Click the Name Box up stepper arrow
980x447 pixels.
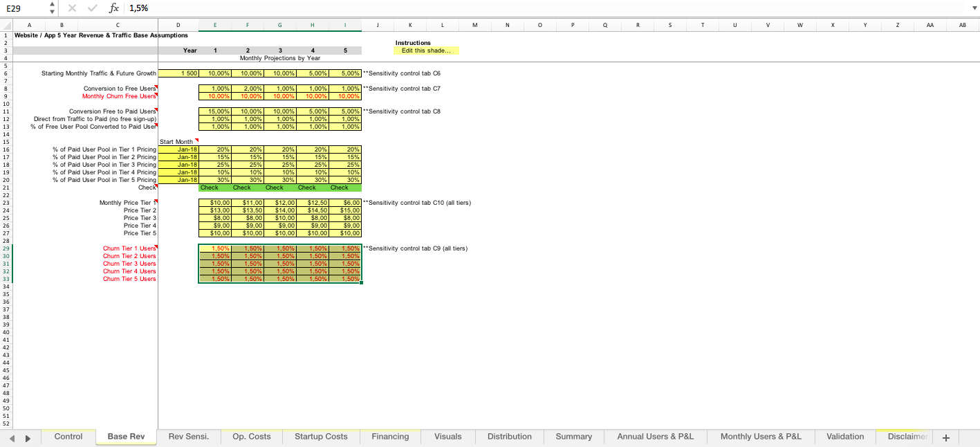[x=51, y=4]
